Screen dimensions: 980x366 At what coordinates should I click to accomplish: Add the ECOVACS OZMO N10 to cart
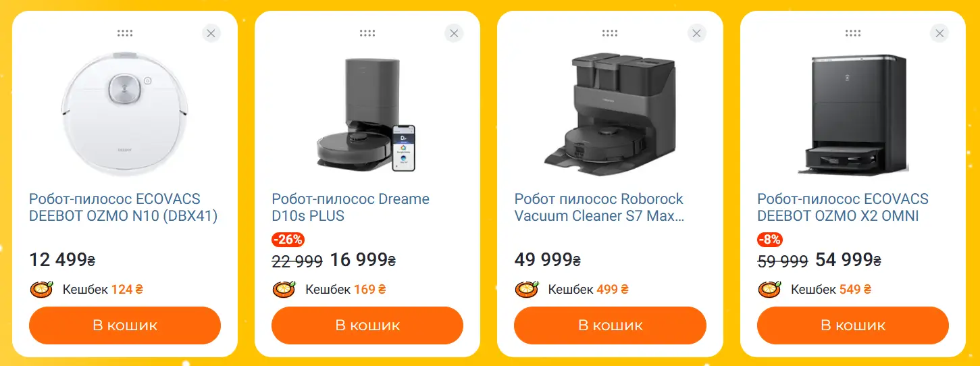coord(125,325)
